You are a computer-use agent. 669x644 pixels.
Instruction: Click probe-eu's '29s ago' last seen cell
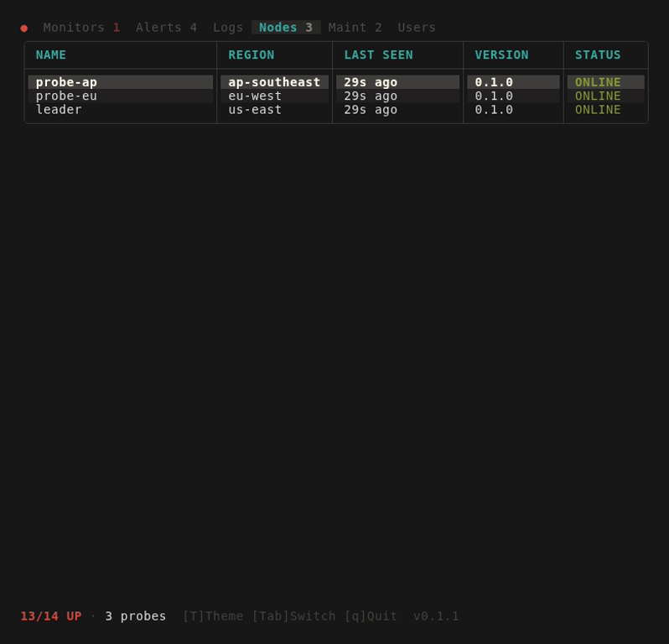[397, 96]
